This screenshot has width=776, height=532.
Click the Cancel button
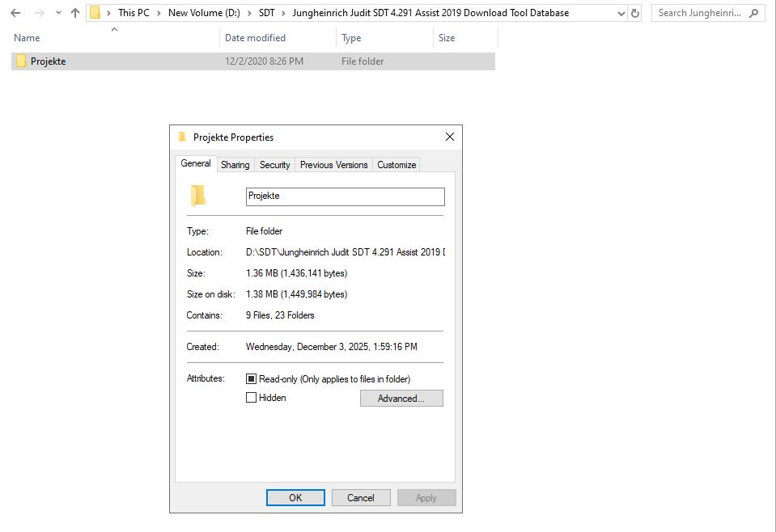click(x=361, y=498)
